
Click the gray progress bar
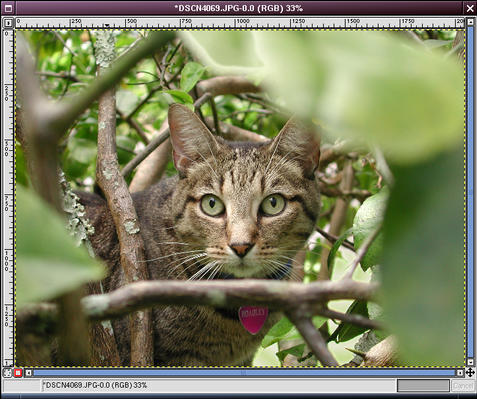(423, 386)
